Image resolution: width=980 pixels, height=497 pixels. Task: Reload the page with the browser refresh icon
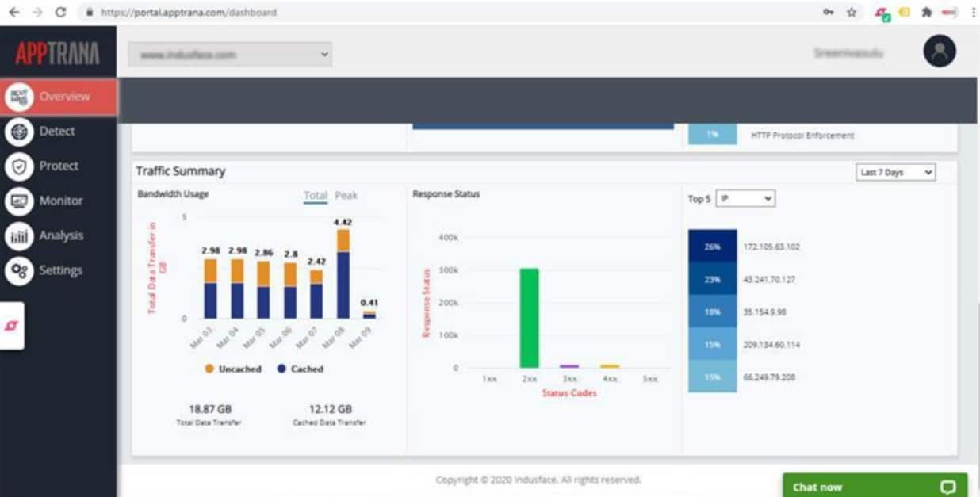(x=60, y=12)
